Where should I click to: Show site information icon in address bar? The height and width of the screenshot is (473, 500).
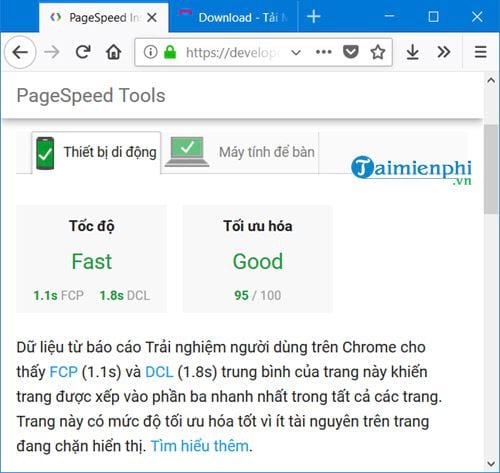pos(150,52)
